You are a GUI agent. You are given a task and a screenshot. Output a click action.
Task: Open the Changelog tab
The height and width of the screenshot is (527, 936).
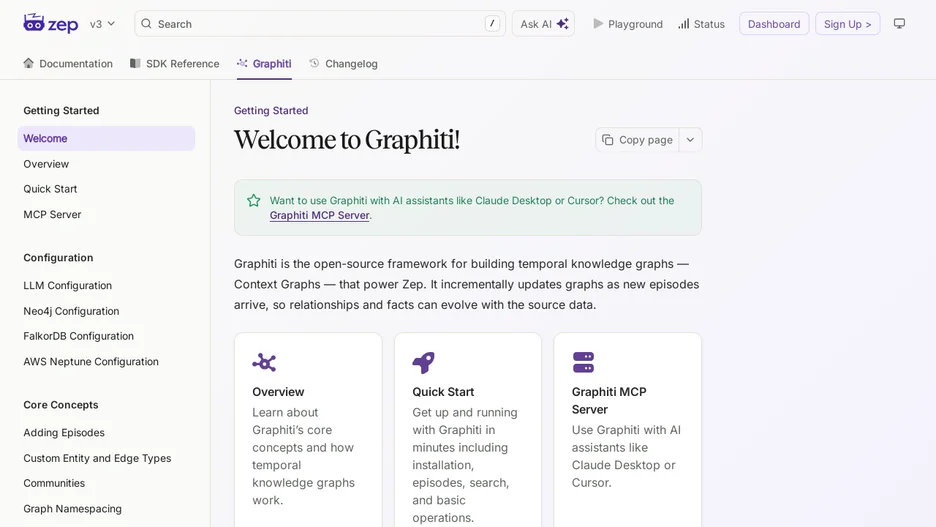click(343, 63)
